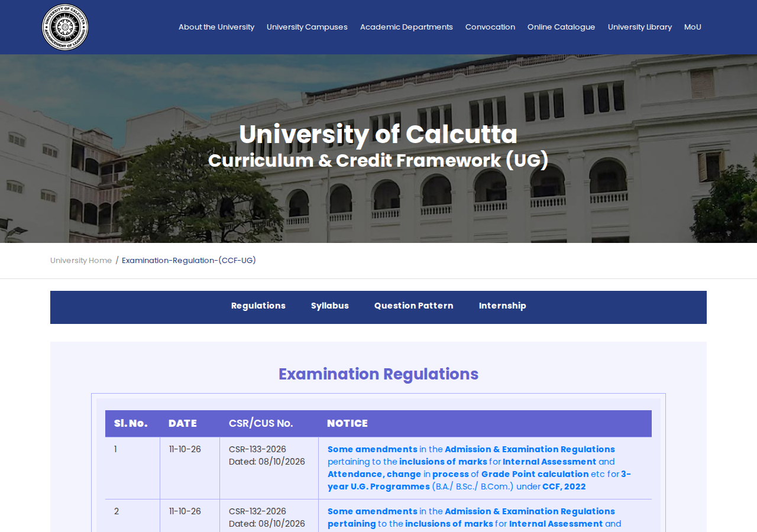Select date 11-10-26 in row 1
The width and height of the screenshot is (757, 532).
tap(185, 449)
